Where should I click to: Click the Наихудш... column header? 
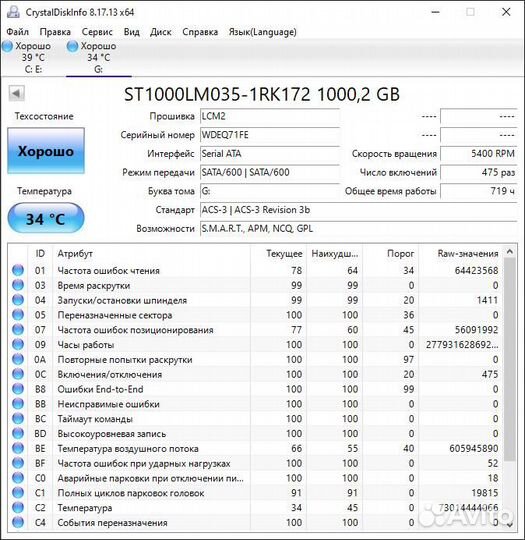click(334, 253)
